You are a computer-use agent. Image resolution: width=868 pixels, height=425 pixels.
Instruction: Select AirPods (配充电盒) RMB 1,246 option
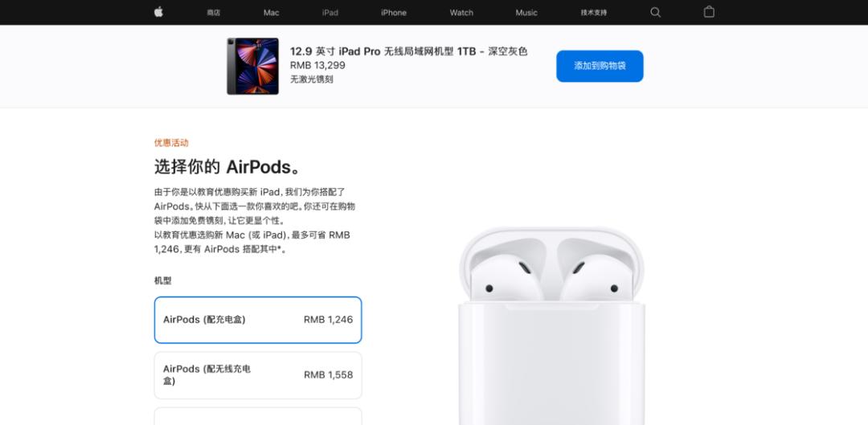pyautogui.click(x=258, y=320)
